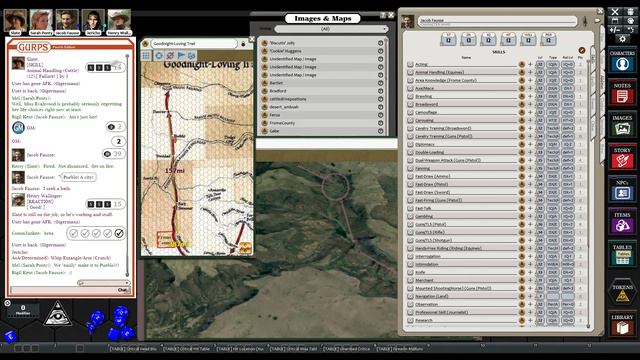
Task: Open the chat mode dropdown above chat entry
Action: pyautogui.click(x=104, y=282)
